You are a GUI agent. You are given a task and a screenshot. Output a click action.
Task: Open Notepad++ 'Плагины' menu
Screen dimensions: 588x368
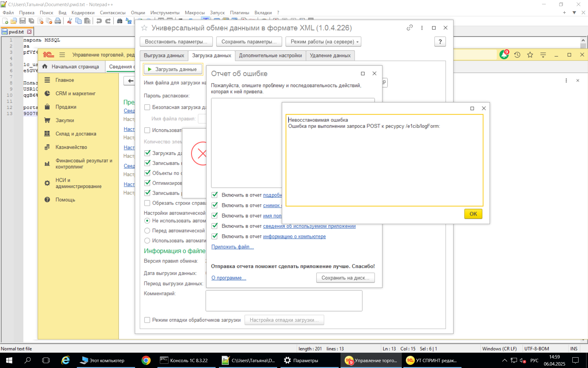click(239, 13)
